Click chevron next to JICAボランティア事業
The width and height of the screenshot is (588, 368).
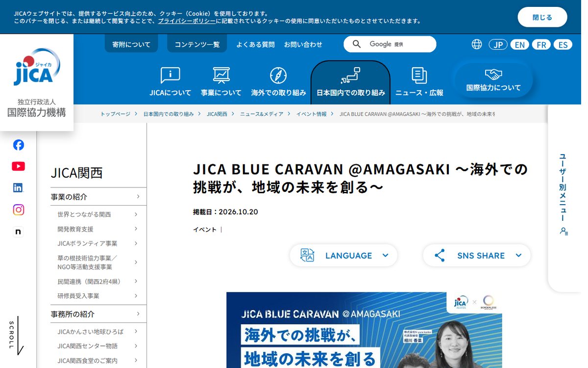(x=136, y=243)
